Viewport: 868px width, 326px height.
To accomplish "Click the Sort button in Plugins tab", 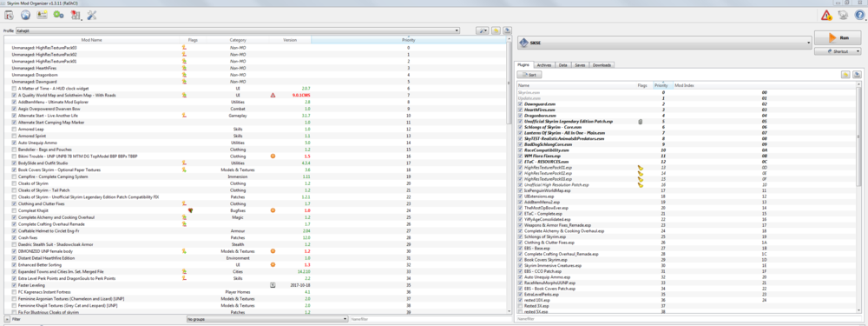I will click(529, 74).
